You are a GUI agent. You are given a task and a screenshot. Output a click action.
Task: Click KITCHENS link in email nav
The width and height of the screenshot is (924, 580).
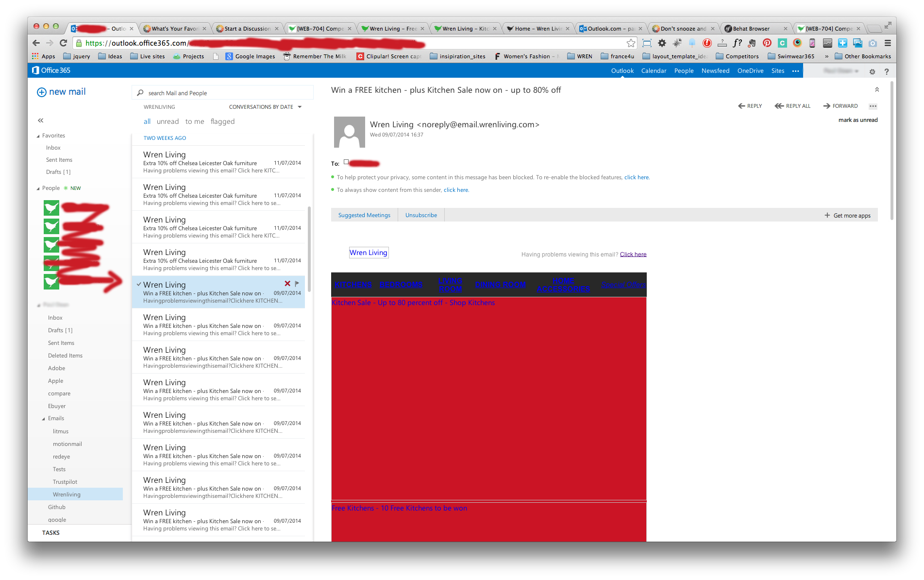pyautogui.click(x=353, y=285)
